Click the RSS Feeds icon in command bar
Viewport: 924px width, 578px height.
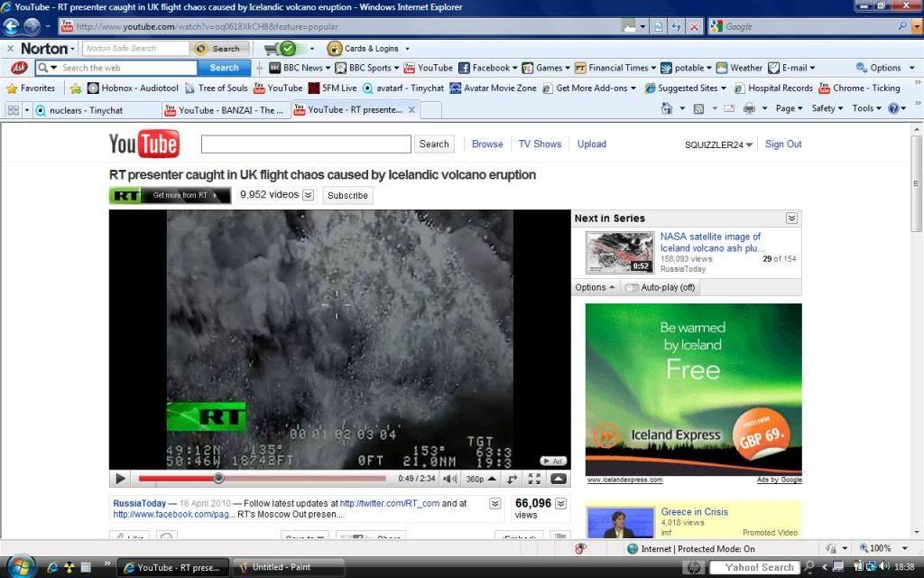pyautogui.click(x=698, y=108)
